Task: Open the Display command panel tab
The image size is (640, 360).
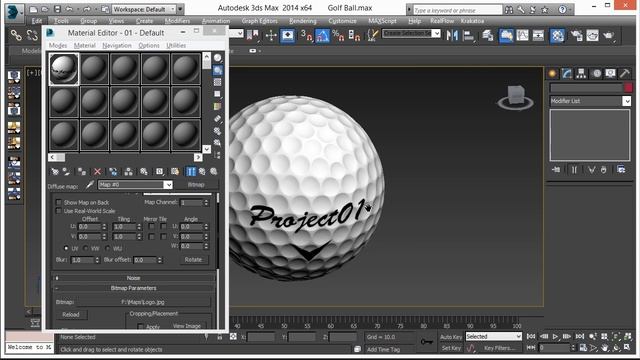Action: click(610, 73)
